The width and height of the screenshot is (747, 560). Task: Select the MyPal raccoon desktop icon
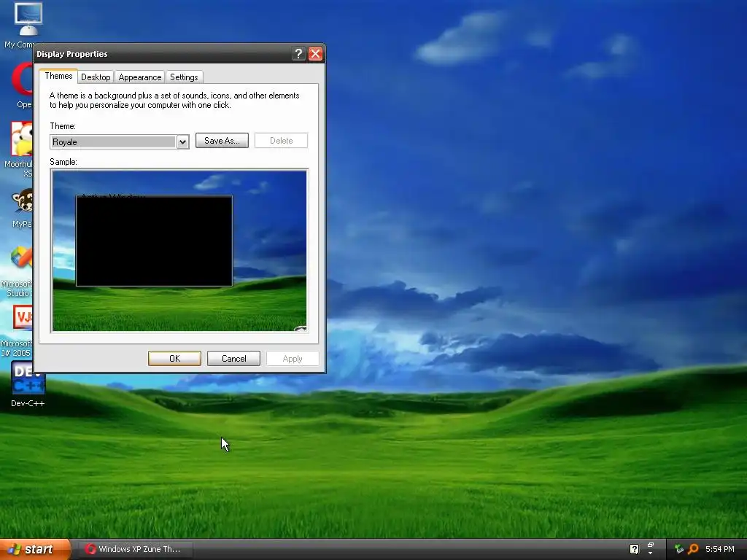coord(22,208)
